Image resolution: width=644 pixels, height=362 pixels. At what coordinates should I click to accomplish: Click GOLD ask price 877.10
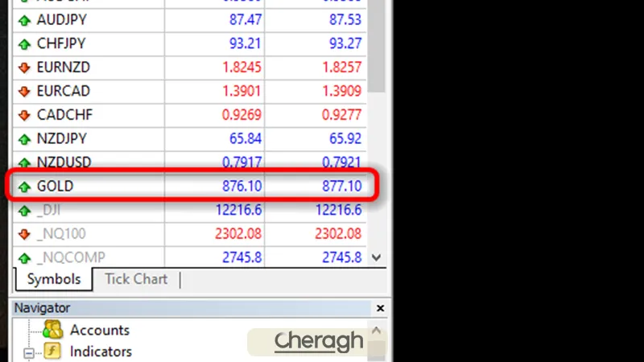click(x=341, y=186)
